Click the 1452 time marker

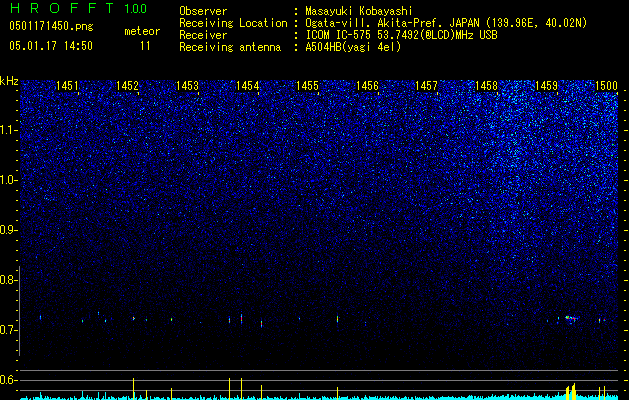coord(128,85)
